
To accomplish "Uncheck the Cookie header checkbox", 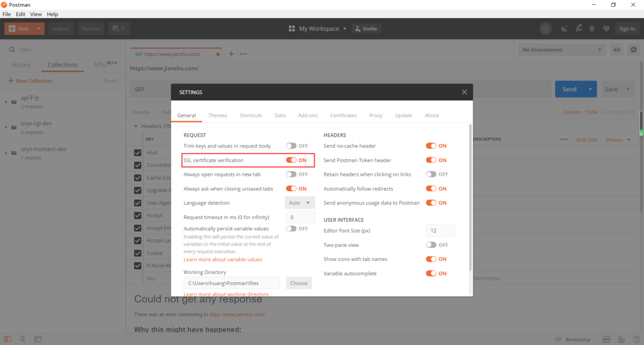I will click(x=138, y=253).
